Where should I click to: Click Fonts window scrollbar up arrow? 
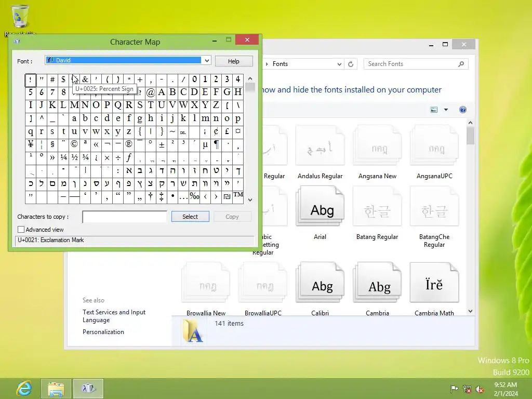(x=470, y=123)
